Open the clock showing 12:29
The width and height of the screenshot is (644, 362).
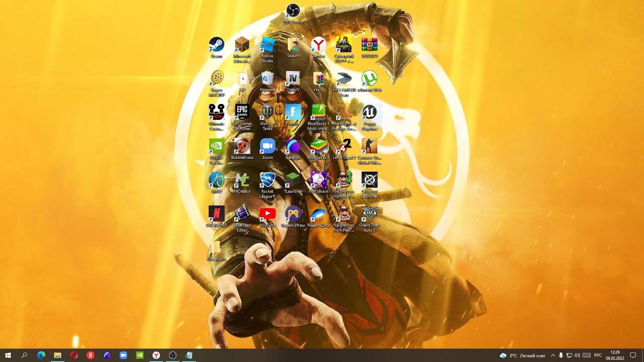pos(615,355)
